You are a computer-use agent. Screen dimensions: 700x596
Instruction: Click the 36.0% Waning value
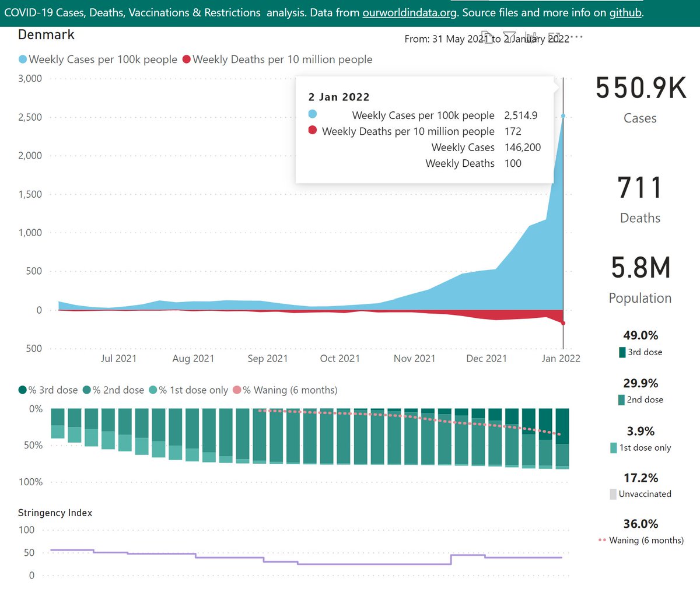[640, 524]
